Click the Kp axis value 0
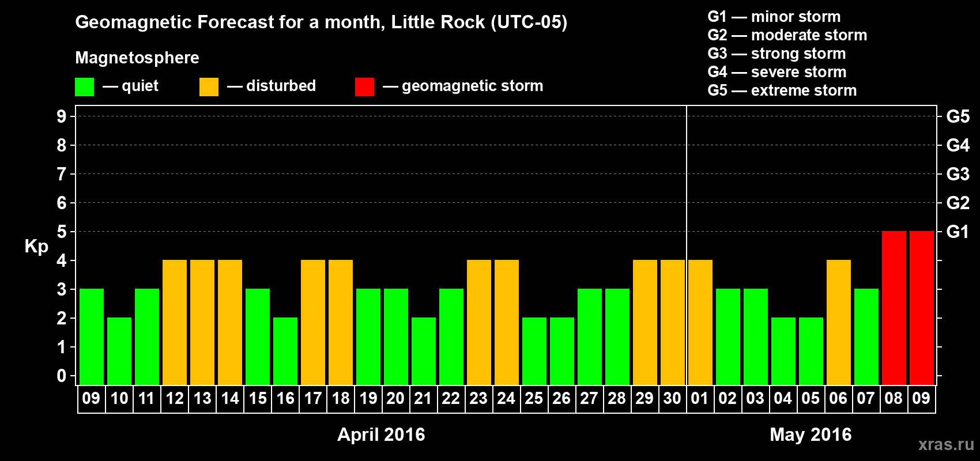The height and width of the screenshot is (461, 980). point(62,376)
